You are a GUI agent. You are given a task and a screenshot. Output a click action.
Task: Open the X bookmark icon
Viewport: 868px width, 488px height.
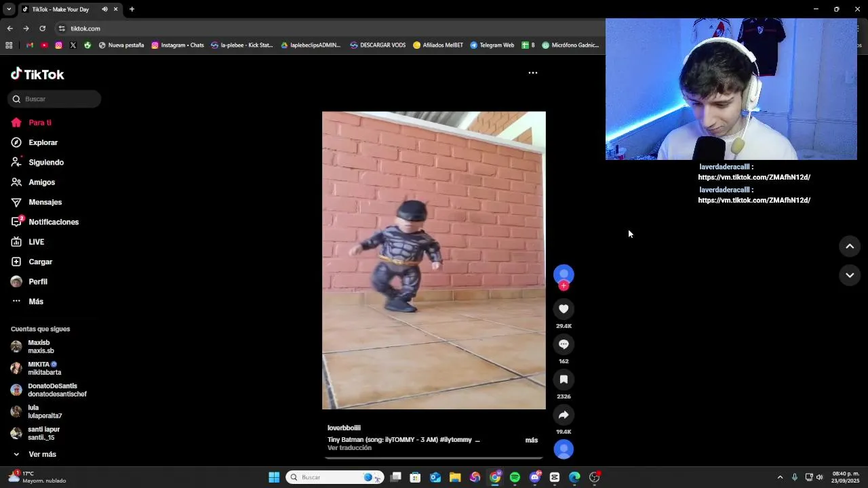(x=73, y=45)
